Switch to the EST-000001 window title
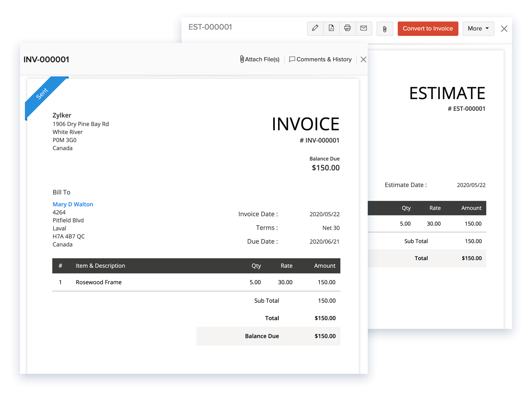 210,27
